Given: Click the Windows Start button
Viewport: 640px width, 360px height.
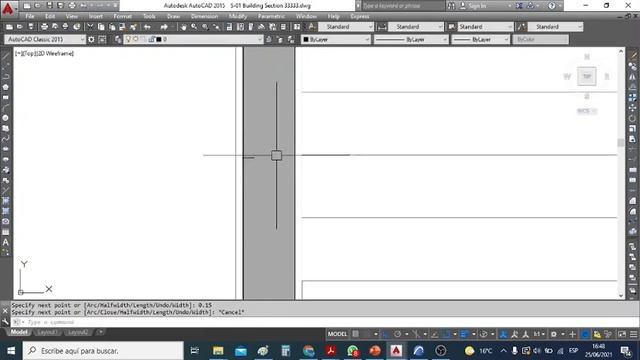Looking at the screenshot, I should [x=11, y=351].
